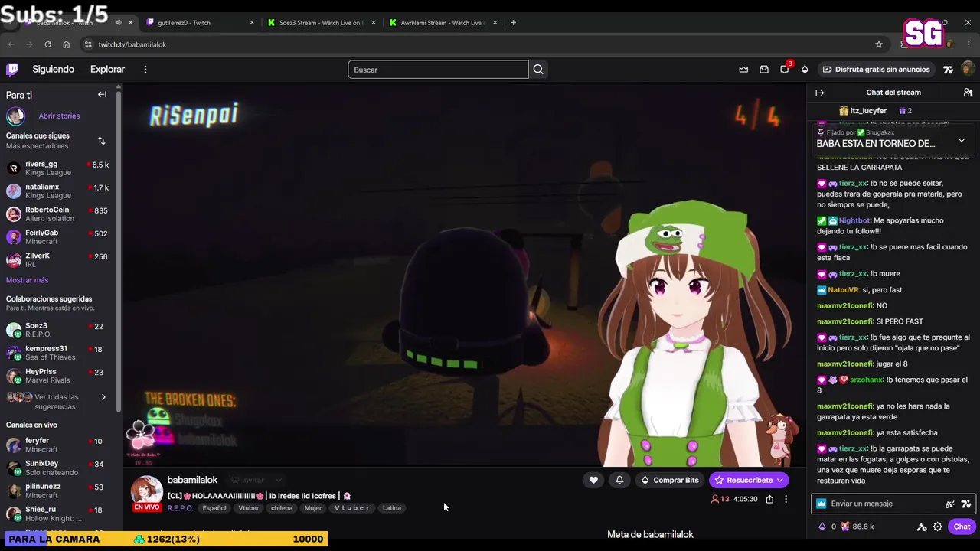
Task: Click the chat identity crown badge
Action: [x=822, y=504]
